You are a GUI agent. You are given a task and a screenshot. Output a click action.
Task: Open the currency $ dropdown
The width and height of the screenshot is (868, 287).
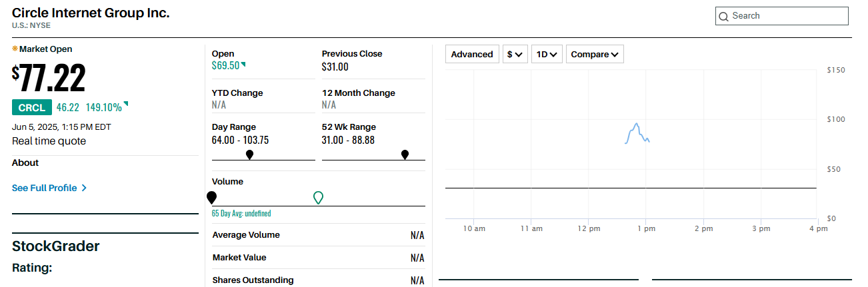tap(515, 55)
